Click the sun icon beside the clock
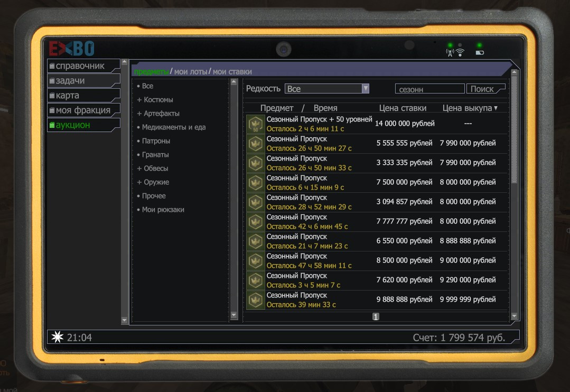This screenshot has height=392, width=570. [x=58, y=337]
